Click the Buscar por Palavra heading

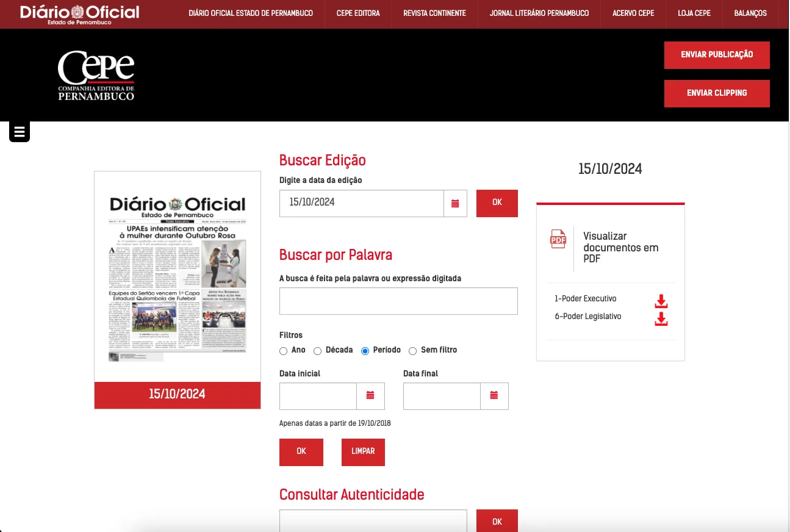336,255
